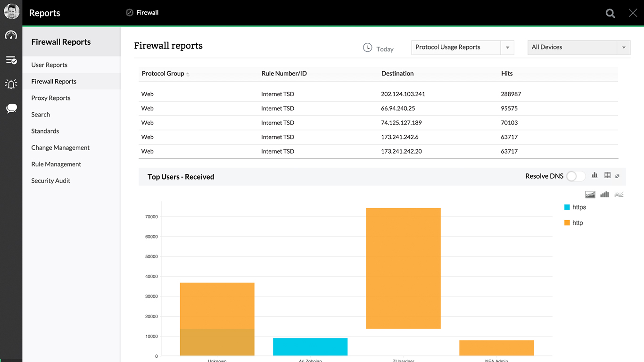The width and height of the screenshot is (644, 362).
Task: Open the Protocol Usage Reports dropdown
Action: tap(462, 48)
